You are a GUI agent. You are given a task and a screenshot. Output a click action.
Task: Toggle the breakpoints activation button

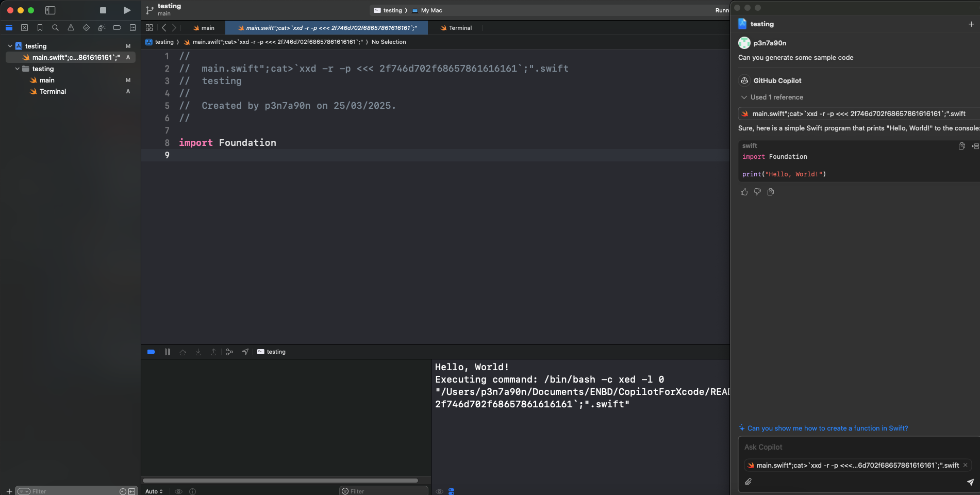(151, 352)
